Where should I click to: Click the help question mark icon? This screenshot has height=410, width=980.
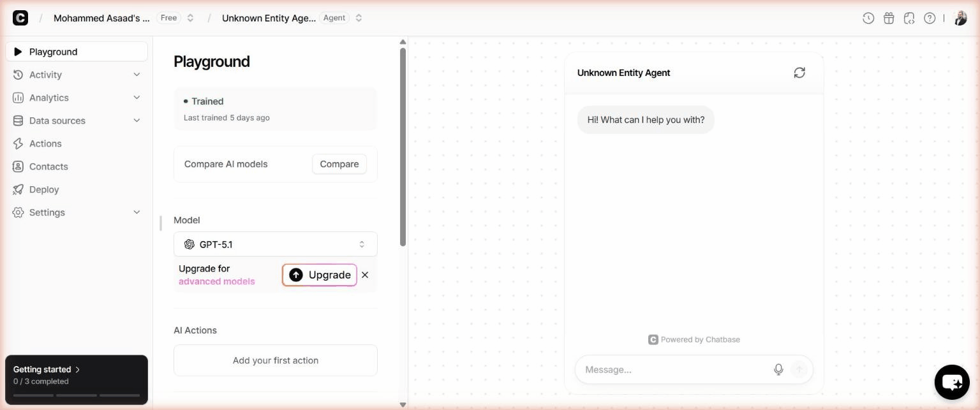[930, 18]
